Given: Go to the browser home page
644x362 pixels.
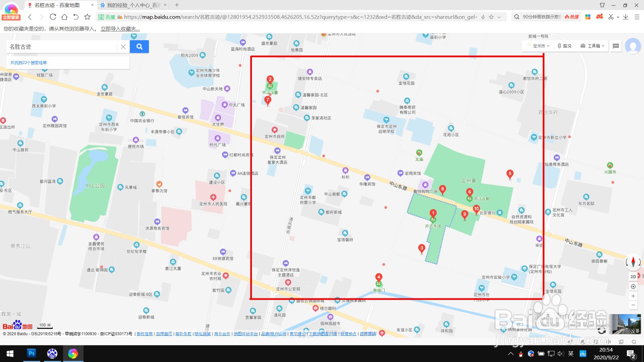Looking at the screenshot, I should pyautogui.click(x=64, y=17).
